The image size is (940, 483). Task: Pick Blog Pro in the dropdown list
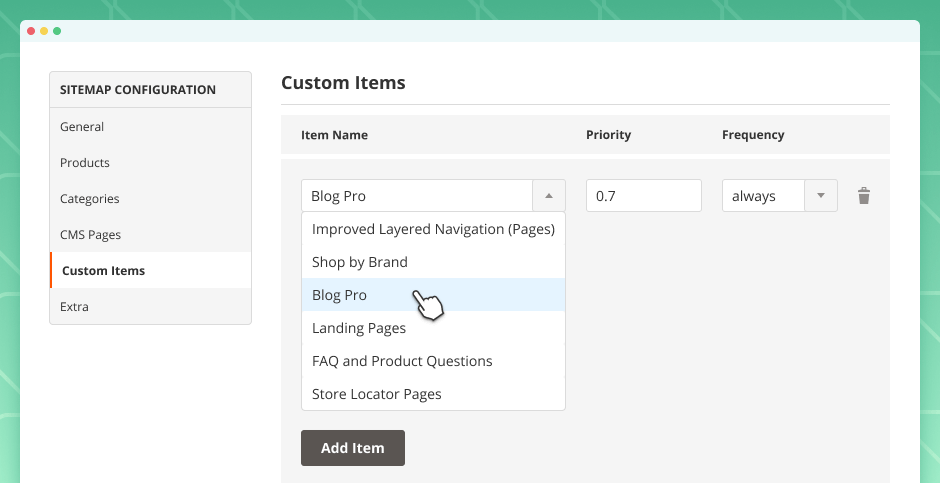click(433, 295)
